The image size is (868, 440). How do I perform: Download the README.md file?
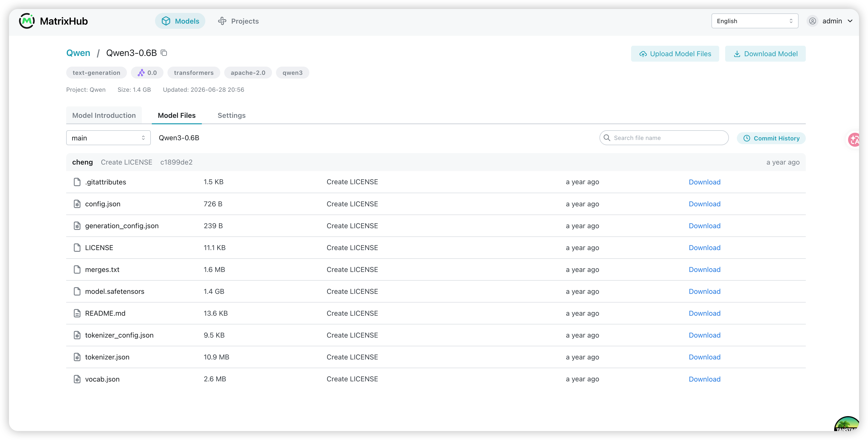(x=704, y=313)
